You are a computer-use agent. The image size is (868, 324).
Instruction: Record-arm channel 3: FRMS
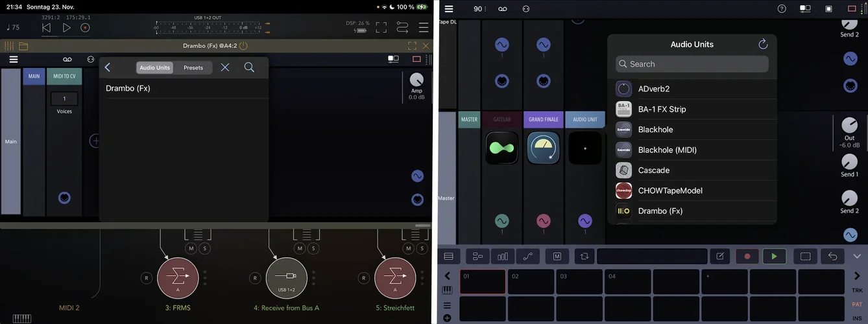click(147, 278)
